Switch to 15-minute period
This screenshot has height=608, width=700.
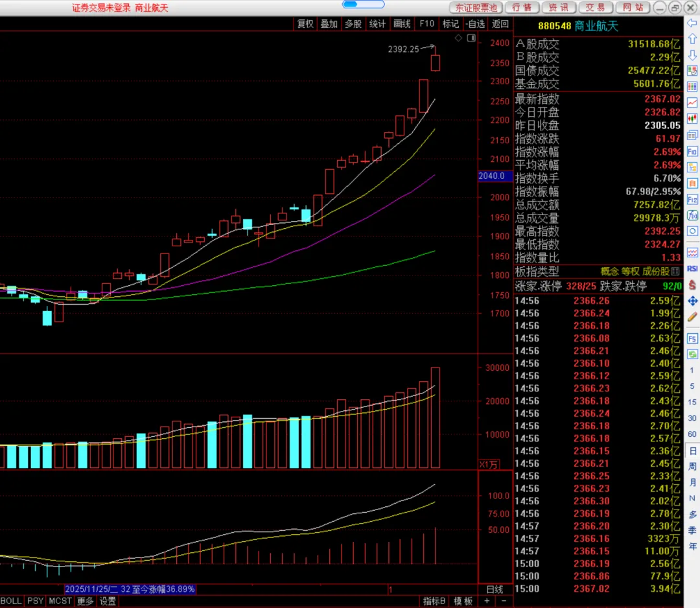click(692, 403)
